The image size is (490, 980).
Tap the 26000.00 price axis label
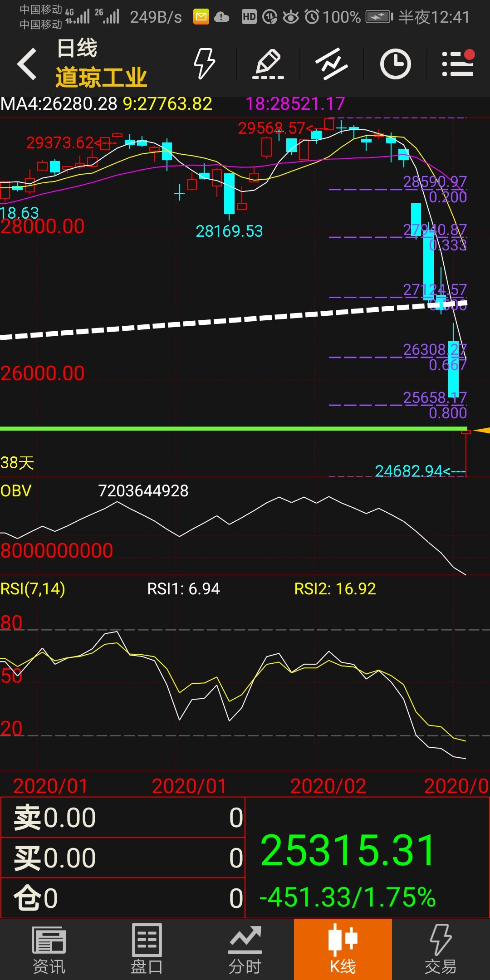coord(42,373)
